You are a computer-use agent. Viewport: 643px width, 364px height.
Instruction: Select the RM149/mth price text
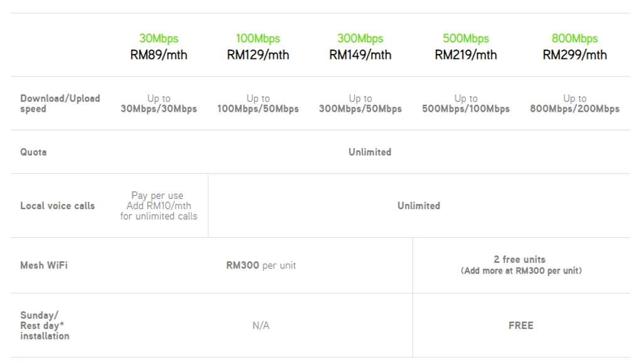(360, 55)
